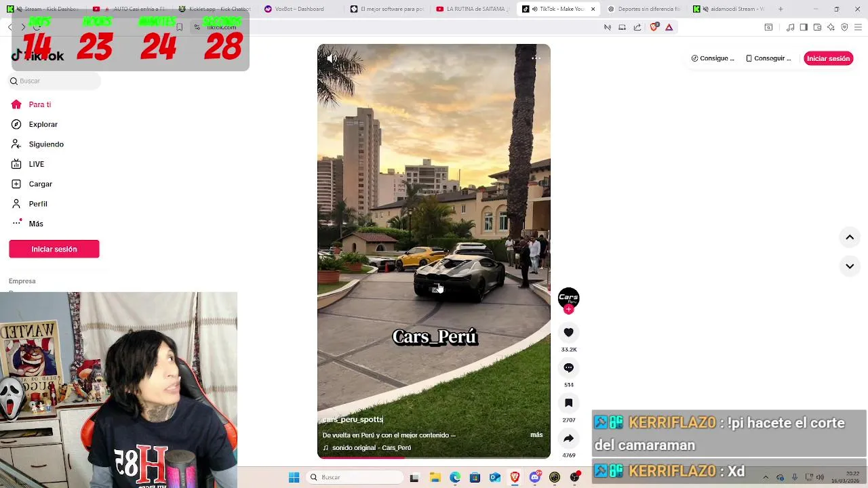Click the Conseguir ... app button
This screenshot has width=868, height=488.
coord(768,58)
